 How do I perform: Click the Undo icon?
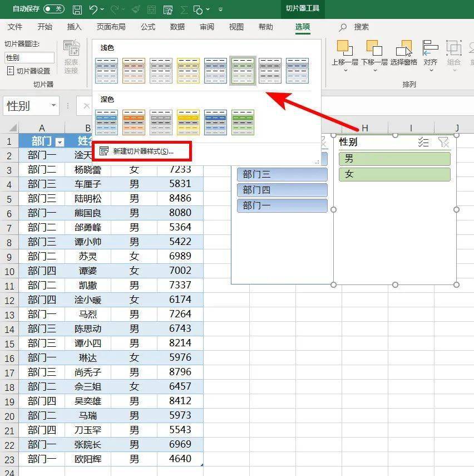click(x=92, y=8)
